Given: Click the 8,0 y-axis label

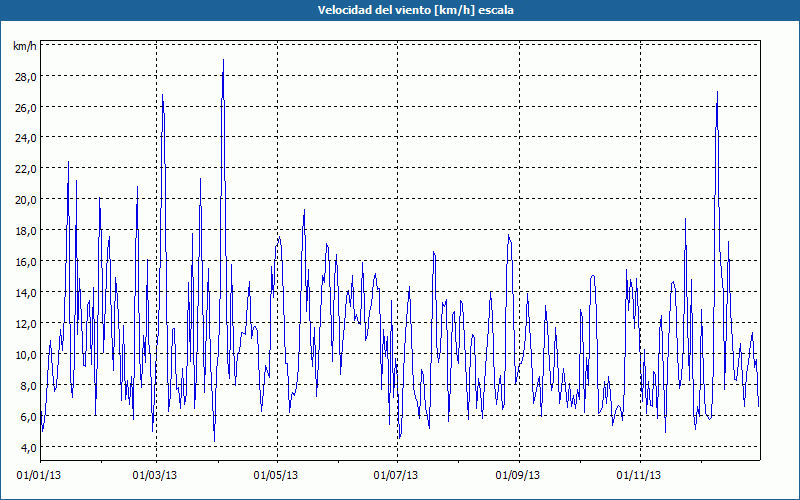Looking at the screenshot, I should pyautogui.click(x=28, y=386).
